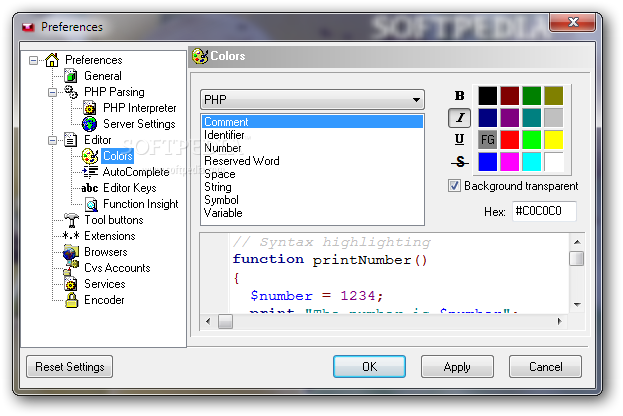Select Space in the element list
This screenshot has height=416, width=623.
pos(312,174)
